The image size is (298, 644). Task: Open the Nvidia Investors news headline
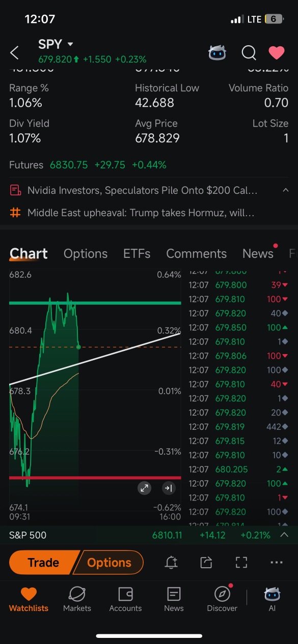point(142,190)
